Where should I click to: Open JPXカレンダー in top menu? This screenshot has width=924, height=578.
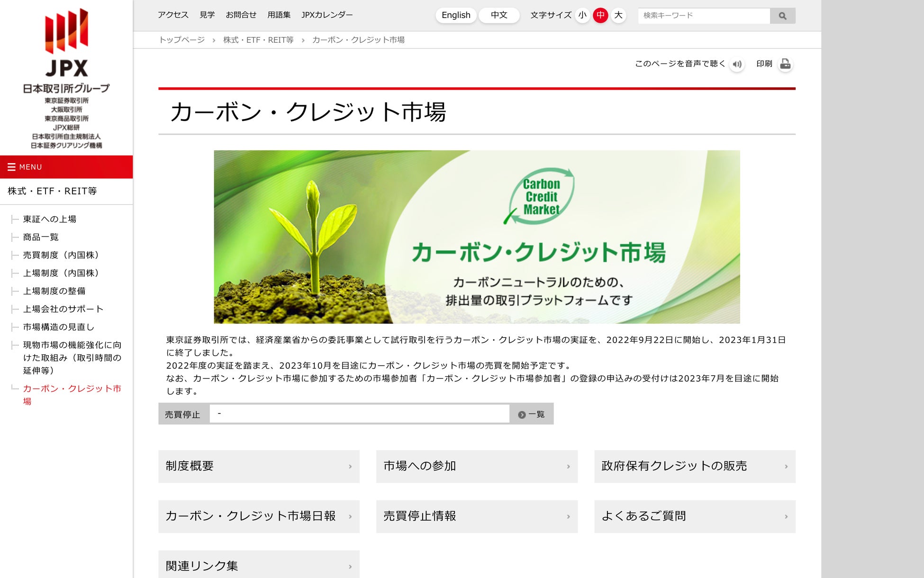327,15
